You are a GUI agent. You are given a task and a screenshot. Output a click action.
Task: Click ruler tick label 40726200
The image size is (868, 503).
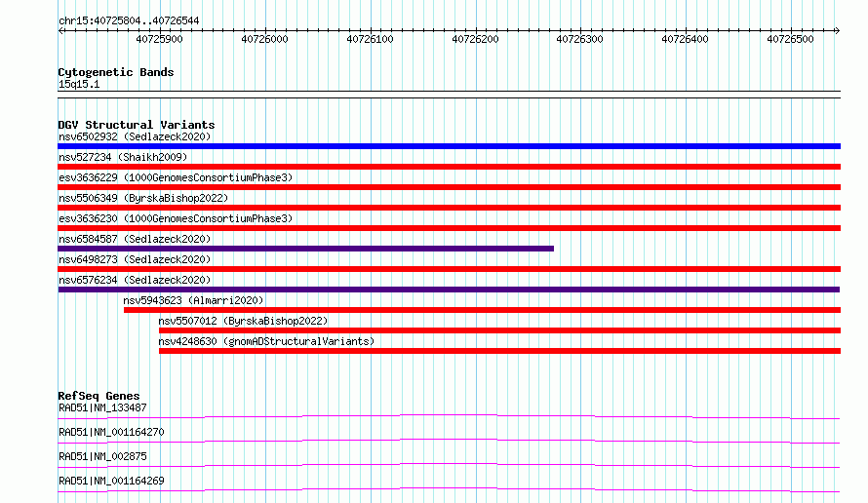(476, 39)
